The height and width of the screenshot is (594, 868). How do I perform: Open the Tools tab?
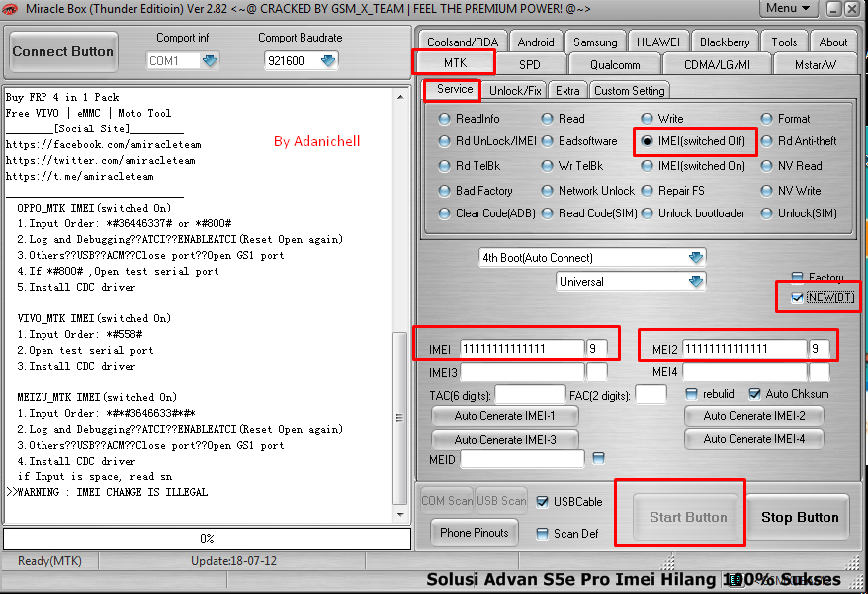(x=784, y=42)
